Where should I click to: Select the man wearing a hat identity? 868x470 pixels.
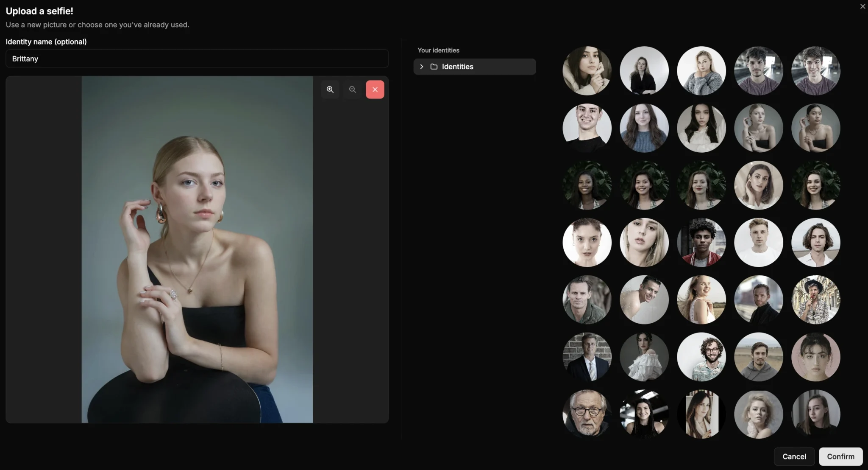(815, 299)
